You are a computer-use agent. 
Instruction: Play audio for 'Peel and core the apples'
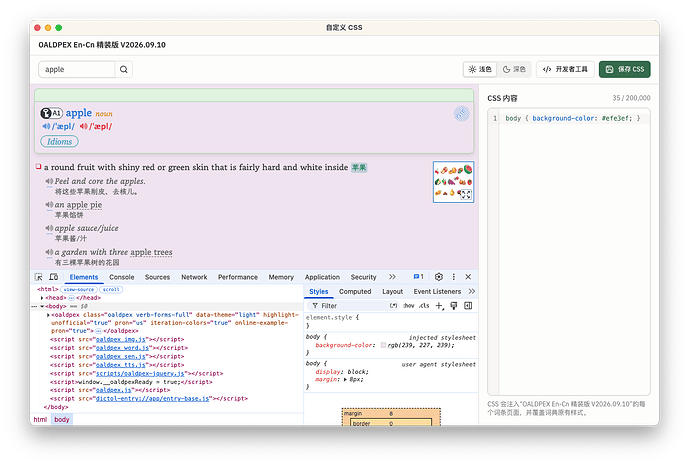(x=49, y=181)
